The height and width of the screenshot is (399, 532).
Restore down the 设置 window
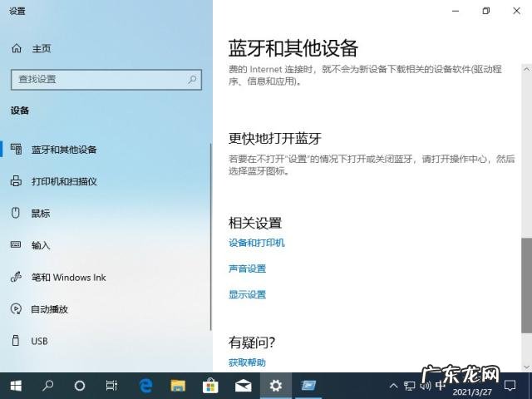tap(485, 11)
